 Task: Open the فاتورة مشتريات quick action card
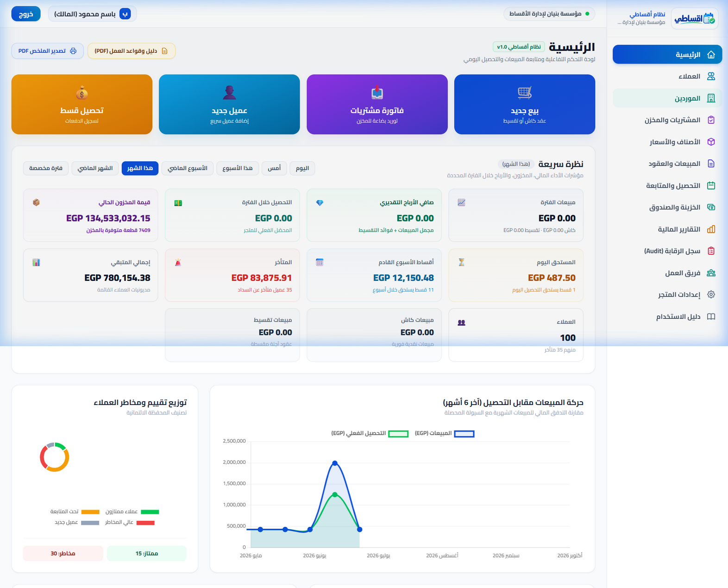[x=377, y=104]
